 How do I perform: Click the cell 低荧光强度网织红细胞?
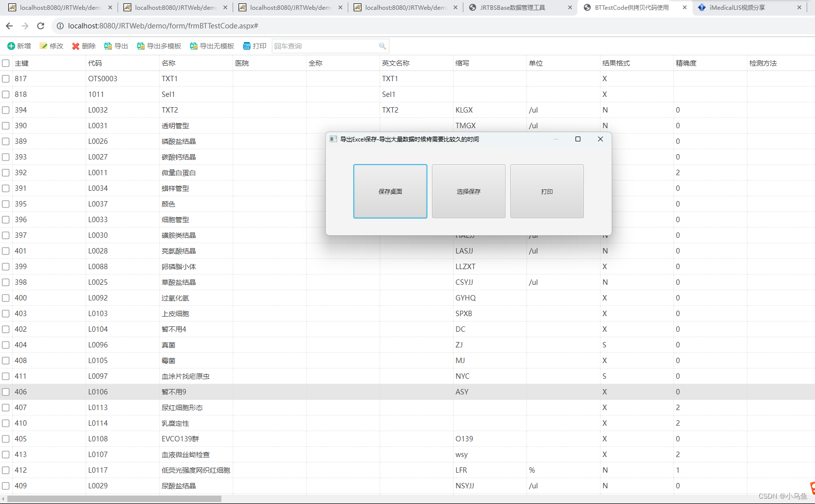point(196,470)
